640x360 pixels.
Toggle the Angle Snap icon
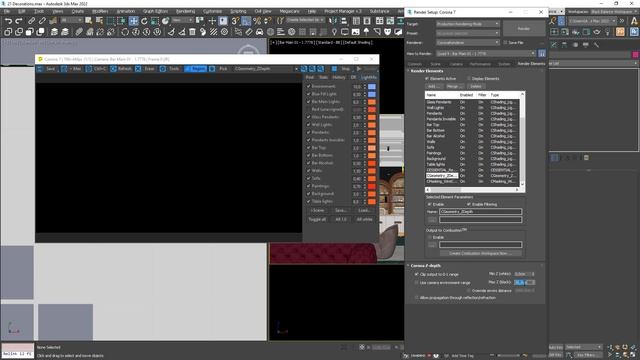point(246,20)
